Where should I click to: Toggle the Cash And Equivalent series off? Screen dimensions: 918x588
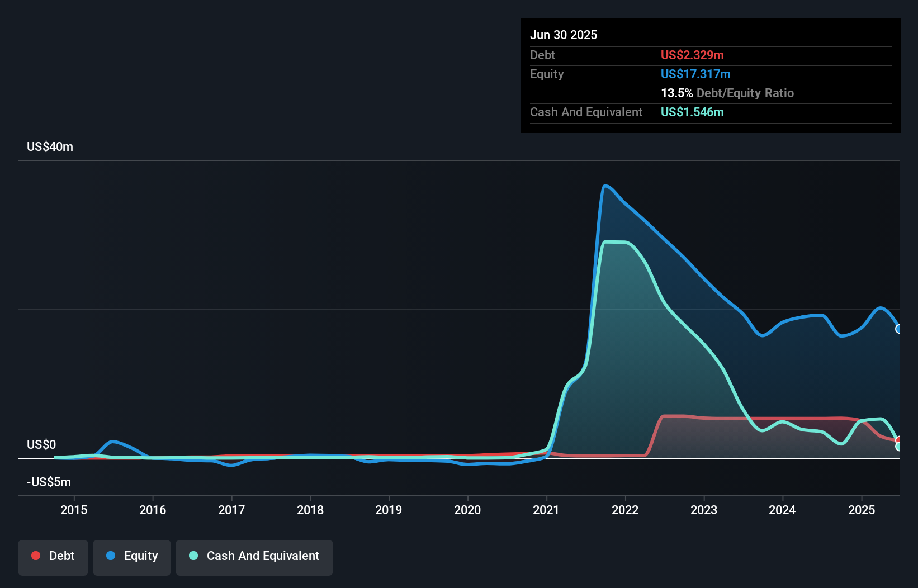[254, 557]
